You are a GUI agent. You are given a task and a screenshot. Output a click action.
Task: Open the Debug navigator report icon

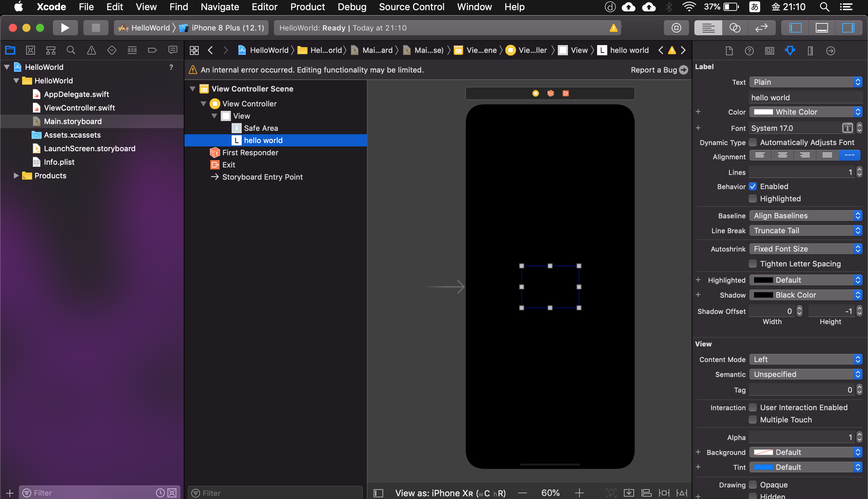point(132,50)
